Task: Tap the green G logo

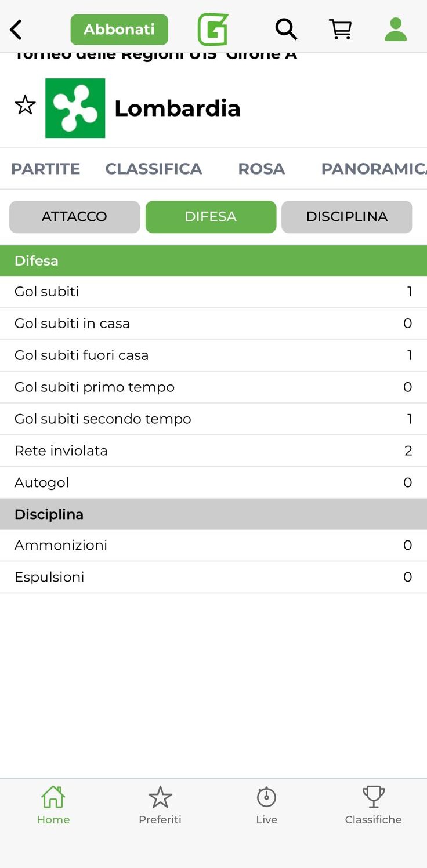Action: 213,30
